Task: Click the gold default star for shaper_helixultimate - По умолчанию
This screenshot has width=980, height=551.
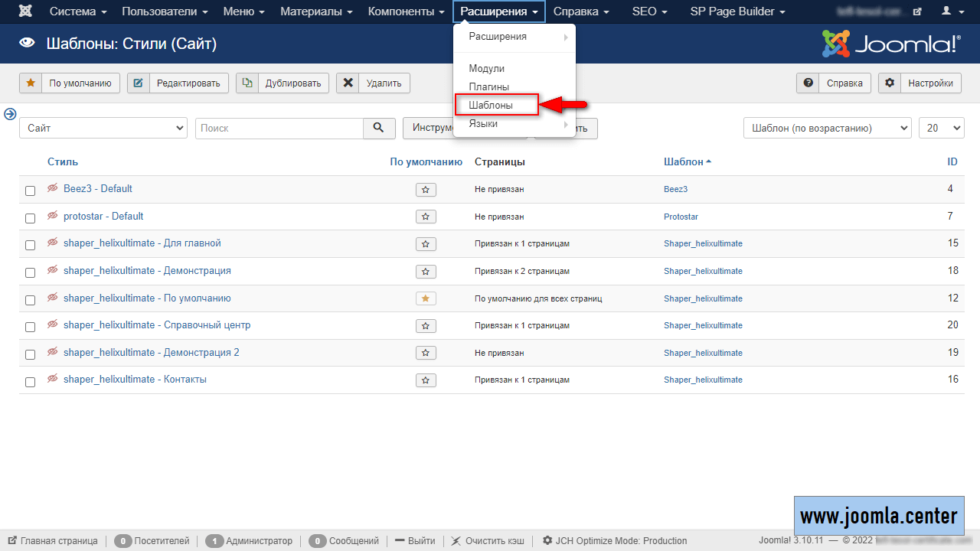Action: [x=426, y=298]
